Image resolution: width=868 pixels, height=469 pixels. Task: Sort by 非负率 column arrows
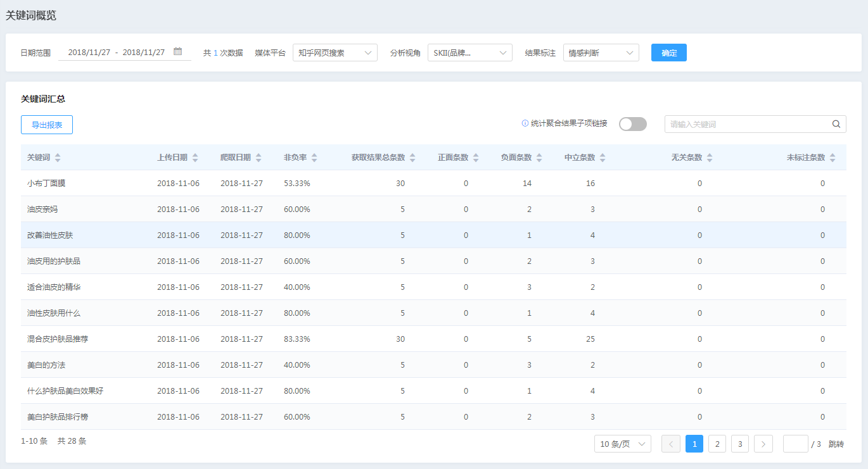pyautogui.click(x=314, y=158)
